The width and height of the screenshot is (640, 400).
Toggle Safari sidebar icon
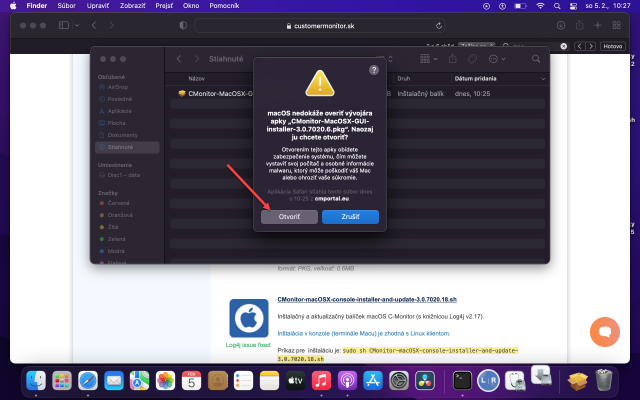64,25
